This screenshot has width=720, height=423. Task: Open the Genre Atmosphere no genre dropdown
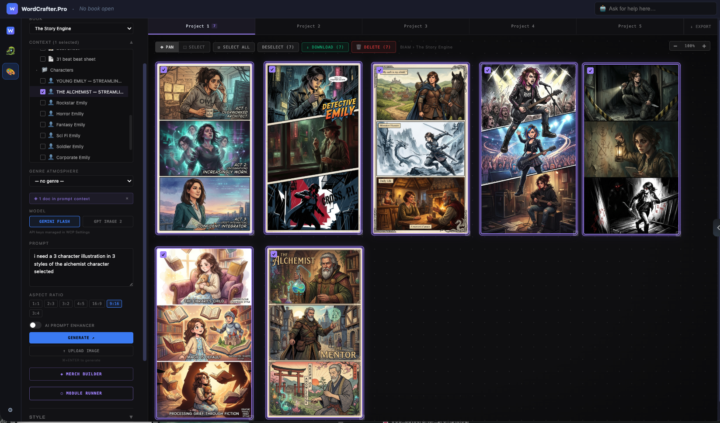tap(81, 181)
